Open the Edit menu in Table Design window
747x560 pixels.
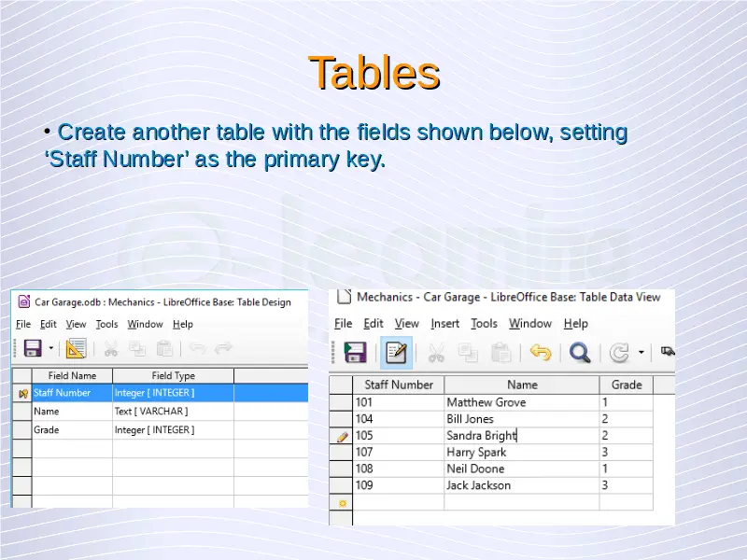point(49,324)
